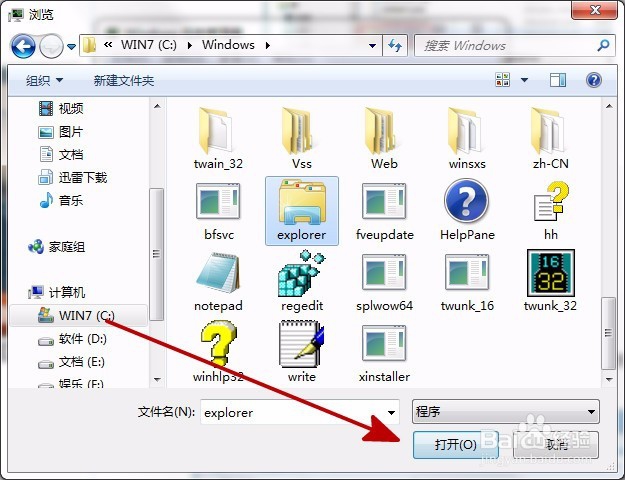Click 新建文件夹 to create a folder
The height and width of the screenshot is (480, 625).
(124, 81)
